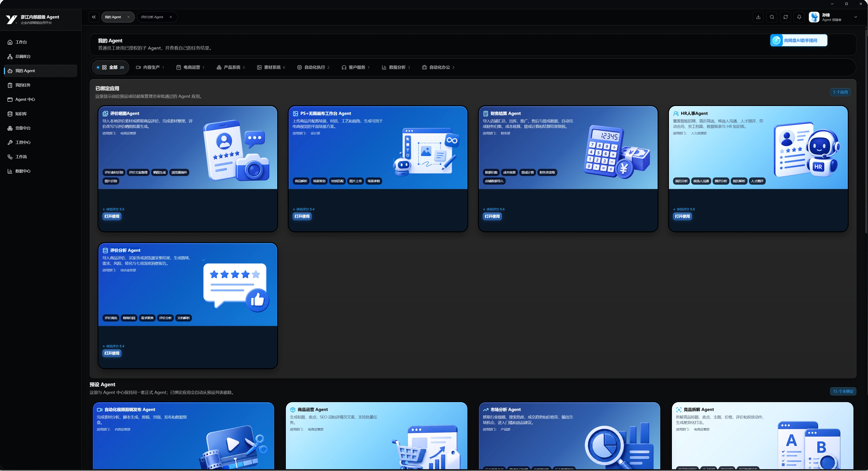Screen dimensions: 868x471
Task: Open Agent 中心 from the sidebar
Action: tap(40, 99)
